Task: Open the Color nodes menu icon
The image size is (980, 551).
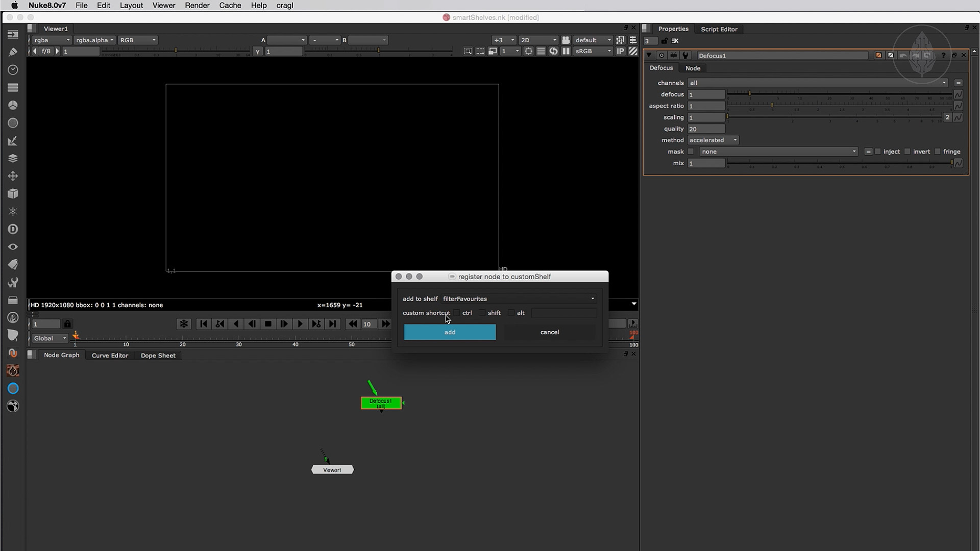Action: [13, 105]
